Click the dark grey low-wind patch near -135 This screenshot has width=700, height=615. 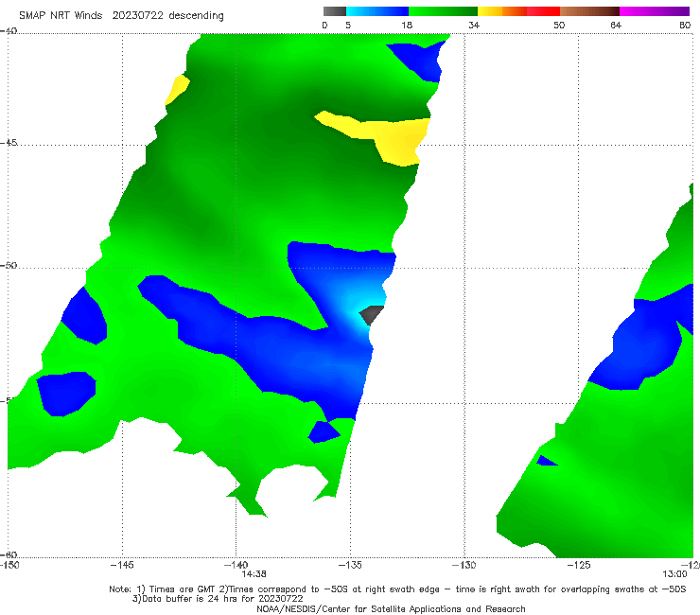pos(372,314)
